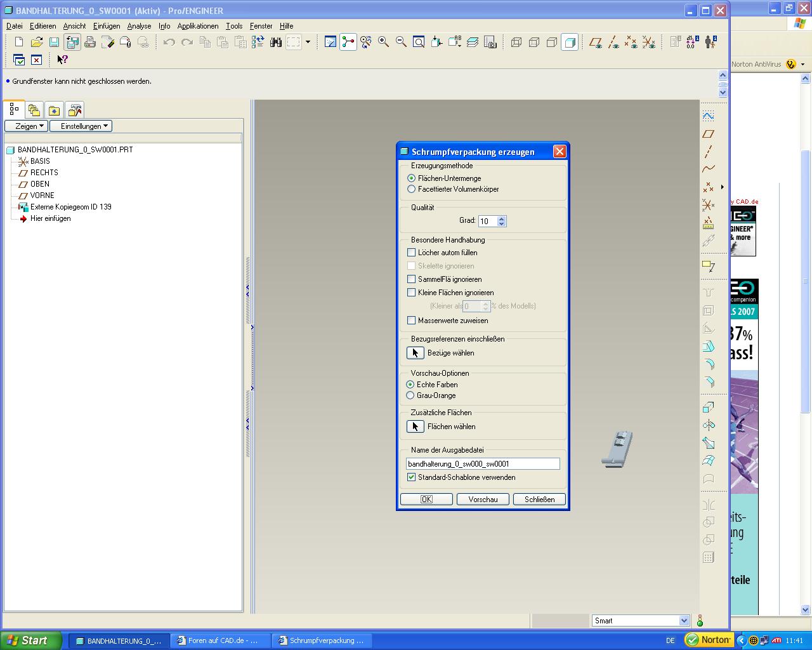Screen dimensions: 812x650
Task: Select Facettierter Volumenkörper radio button
Action: click(411, 189)
